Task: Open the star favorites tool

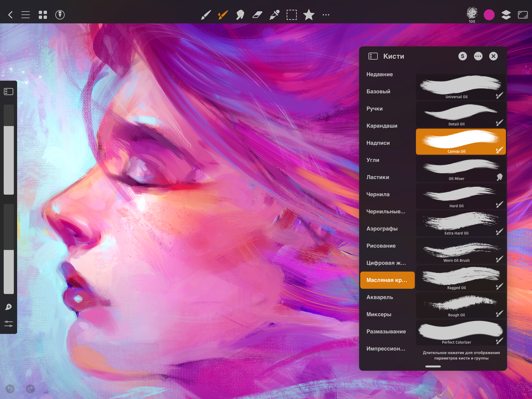Action: [x=309, y=15]
